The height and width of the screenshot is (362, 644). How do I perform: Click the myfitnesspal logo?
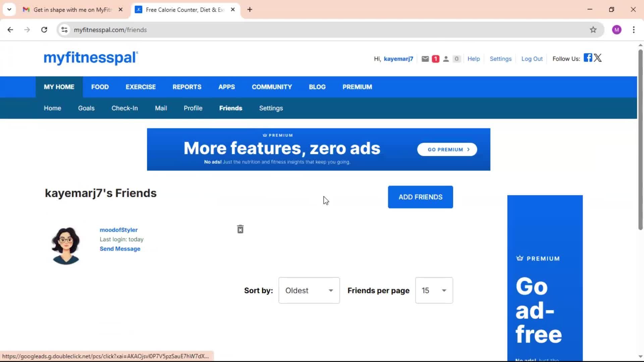91,58
